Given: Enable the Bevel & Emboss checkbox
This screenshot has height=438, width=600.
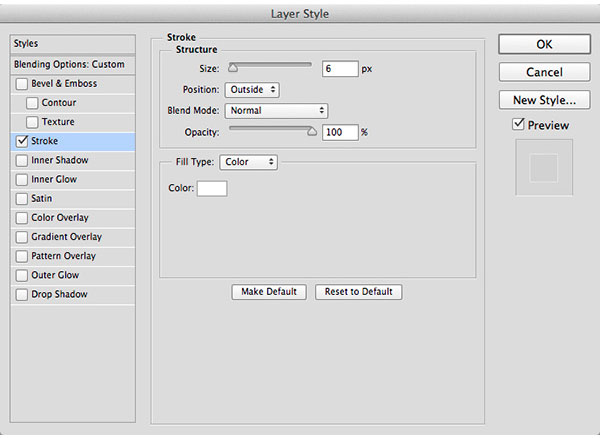Looking at the screenshot, I should pos(22,84).
